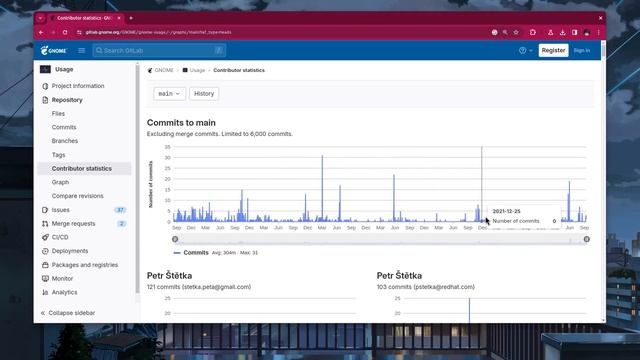This screenshot has height=360, width=640.
Task: Open the Chrome labs flask icon
Action: [550, 32]
